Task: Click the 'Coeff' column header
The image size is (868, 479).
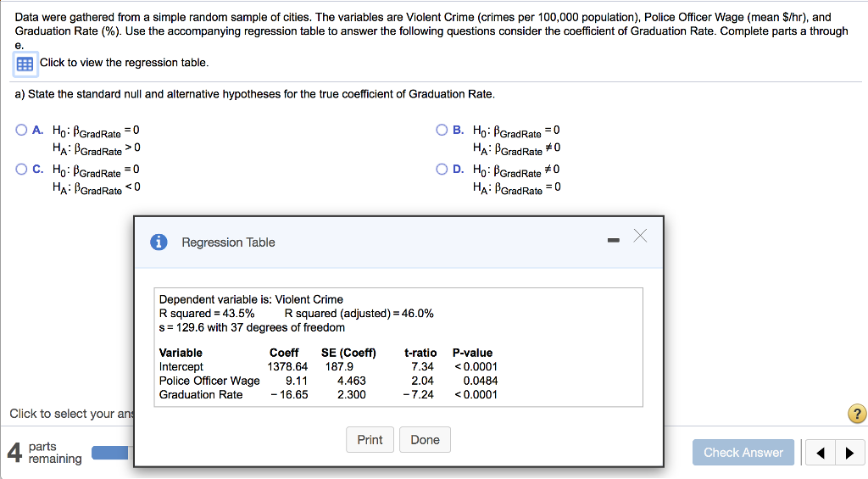Action: [x=283, y=353]
